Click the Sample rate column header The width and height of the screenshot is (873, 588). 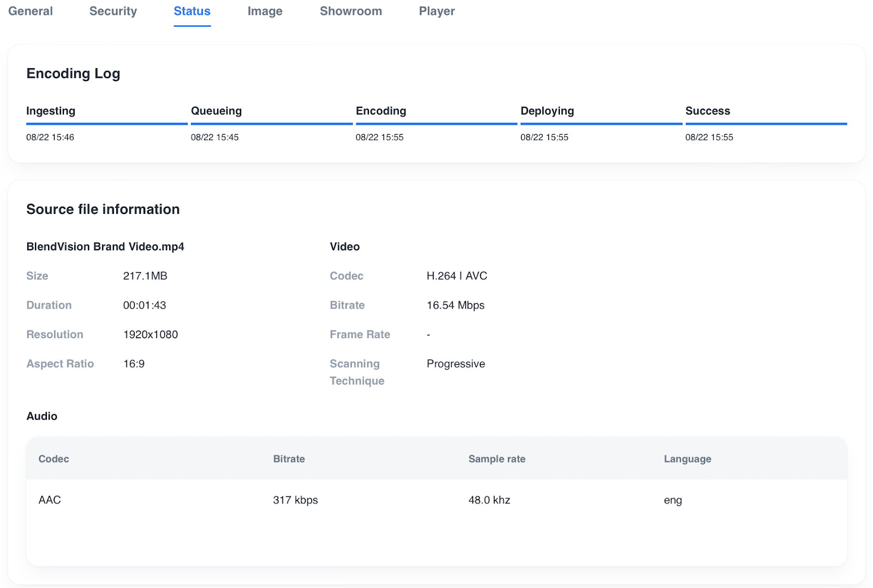(497, 459)
